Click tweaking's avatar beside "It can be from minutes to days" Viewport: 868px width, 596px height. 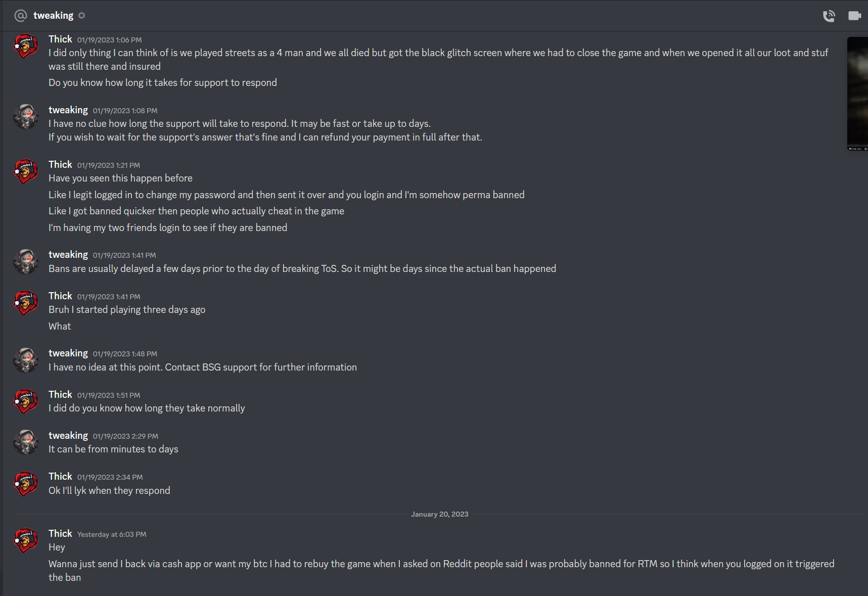pyautogui.click(x=25, y=442)
